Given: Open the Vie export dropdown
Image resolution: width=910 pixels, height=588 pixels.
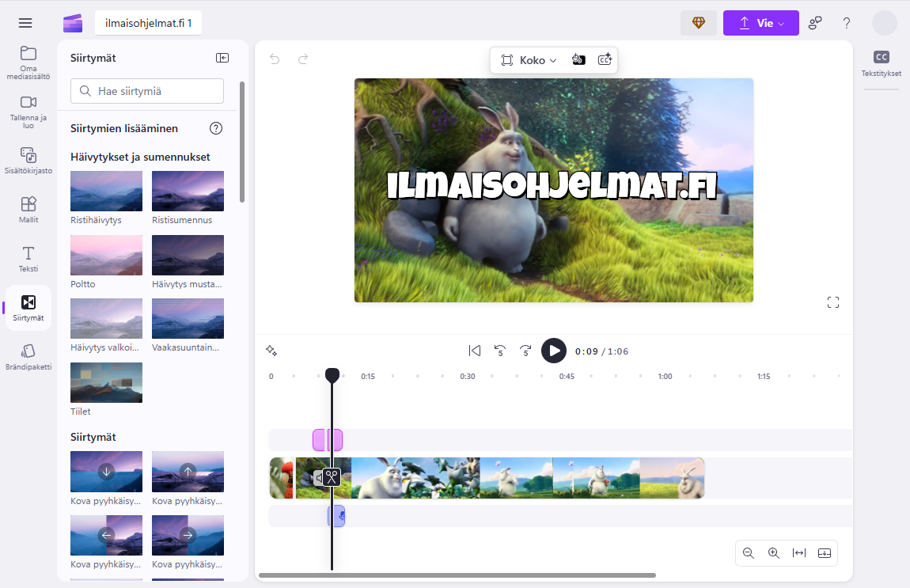Looking at the screenshot, I should coord(761,23).
